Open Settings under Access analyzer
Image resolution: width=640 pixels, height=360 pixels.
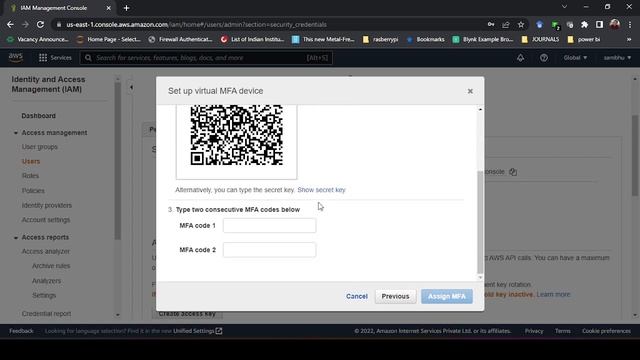coord(44,295)
